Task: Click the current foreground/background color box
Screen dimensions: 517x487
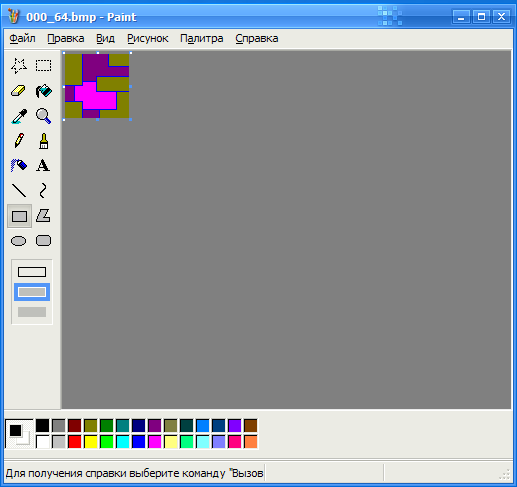Action: pos(19,434)
